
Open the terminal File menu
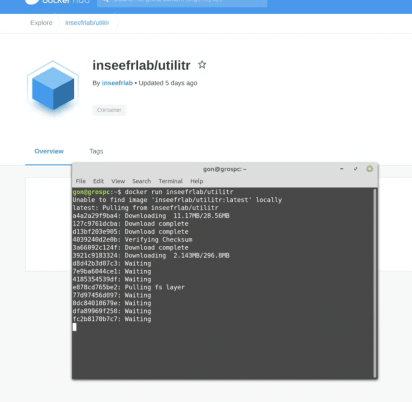(x=81, y=181)
